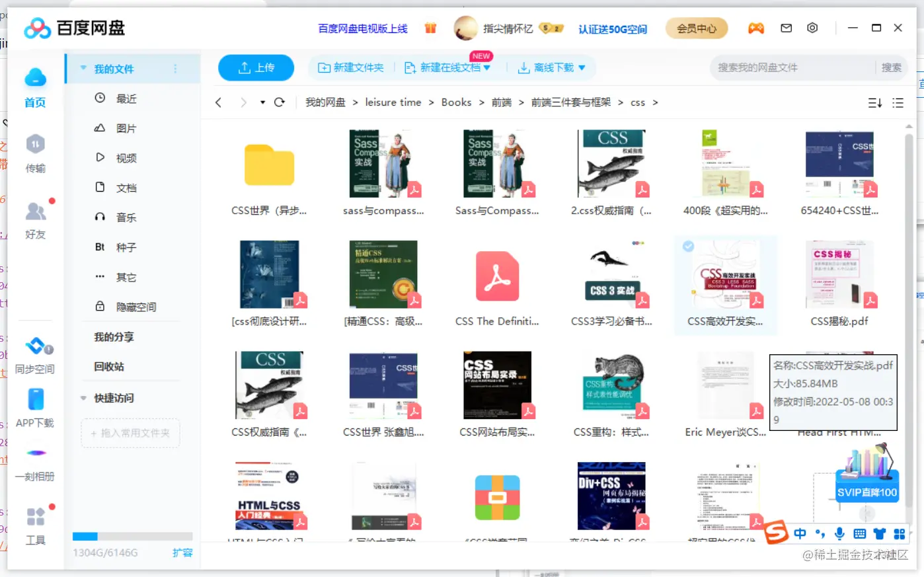Viewport: 924px width, 577px height.
Task: Open the mail envelope icon
Action: click(x=786, y=28)
